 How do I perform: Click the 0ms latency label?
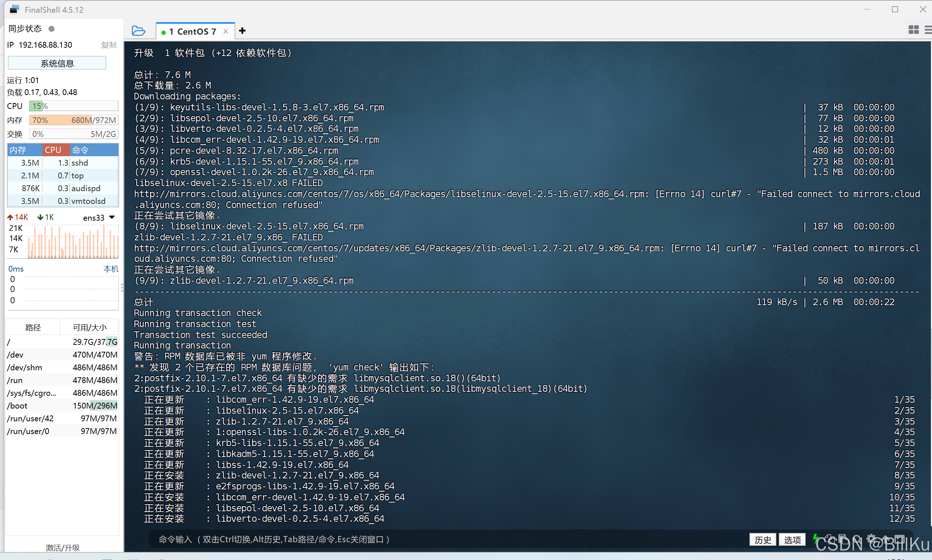coord(16,269)
